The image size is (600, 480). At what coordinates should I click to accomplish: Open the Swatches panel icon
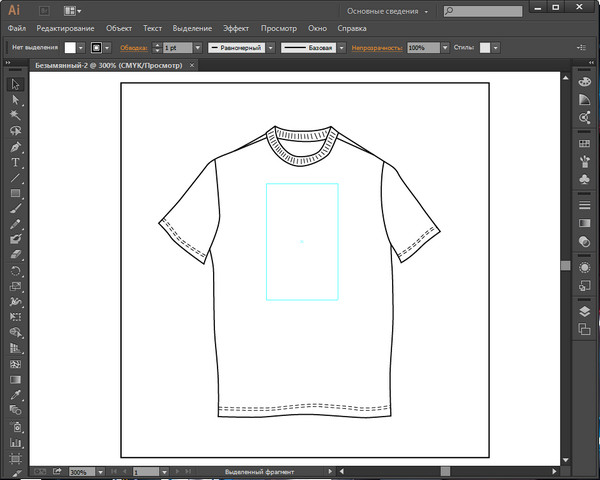coord(584,145)
